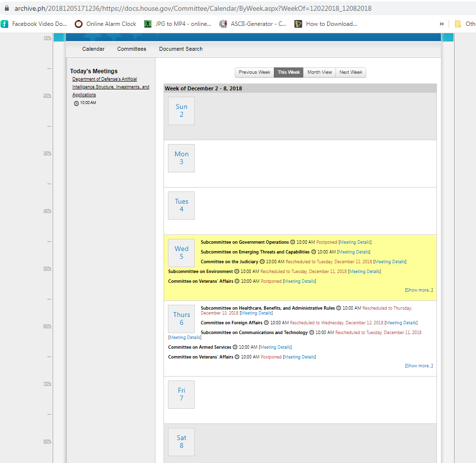Open Meeting Details for Committee on Foreign Affairs
Image resolution: width=476 pixels, height=463 pixels.
(x=401, y=322)
